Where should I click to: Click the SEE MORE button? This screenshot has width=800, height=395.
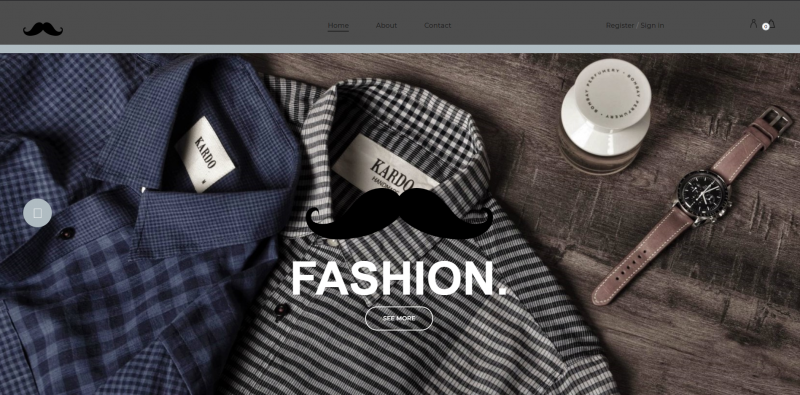(399, 318)
